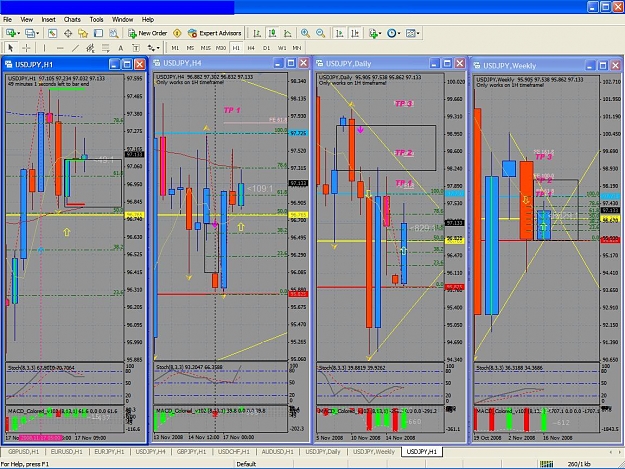Viewport: 625px width, 469px height.
Task: Switch to M15 timeframe
Action: point(205,48)
